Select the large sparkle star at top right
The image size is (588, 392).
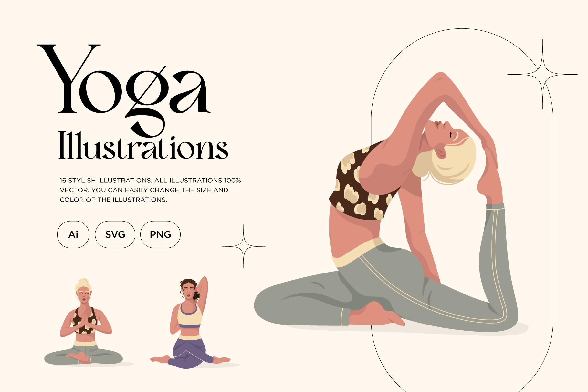tap(542, 74)
